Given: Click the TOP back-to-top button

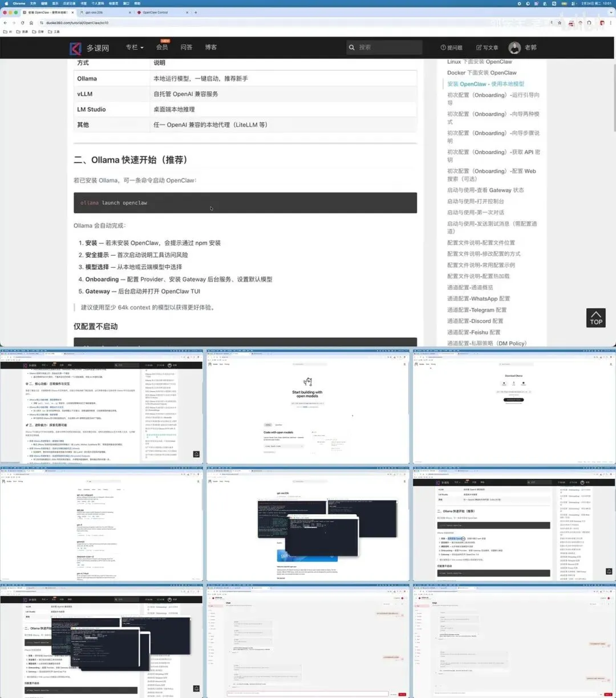Looking at the screenshot, I should (595, 318).
